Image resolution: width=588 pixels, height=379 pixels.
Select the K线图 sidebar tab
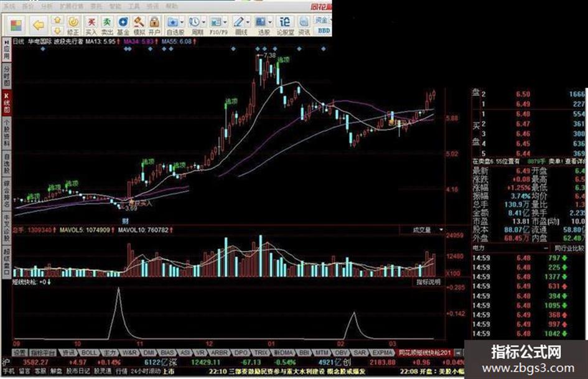(6, 102)
